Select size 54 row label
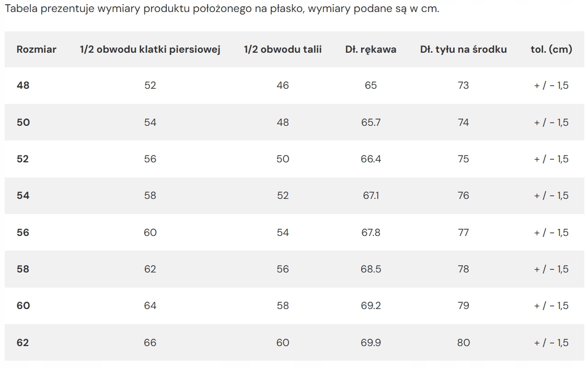 click(23, 195)
